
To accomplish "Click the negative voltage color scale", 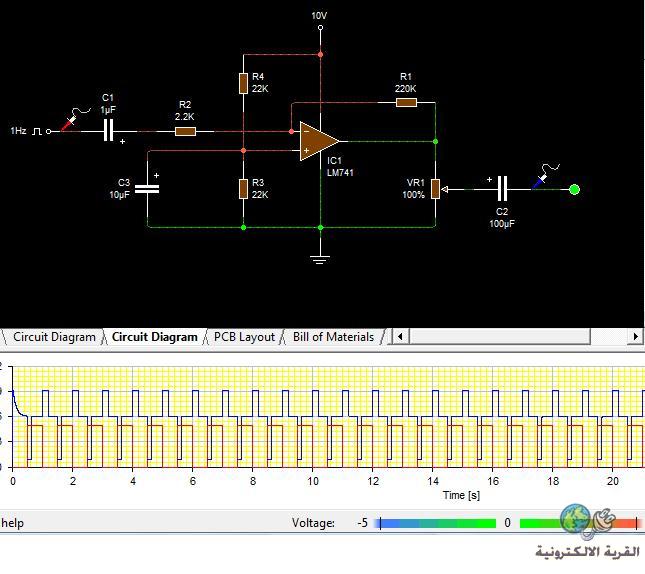I will [437, 523].
